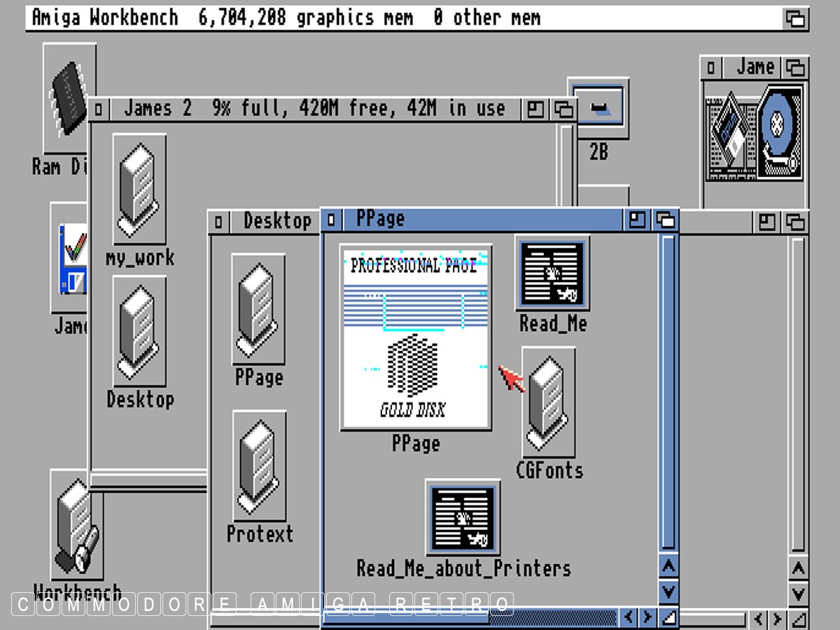840x630 pixels.
Task: Select the Protext drawer icon
Action: pyautogui.click(x=259, y=465)
